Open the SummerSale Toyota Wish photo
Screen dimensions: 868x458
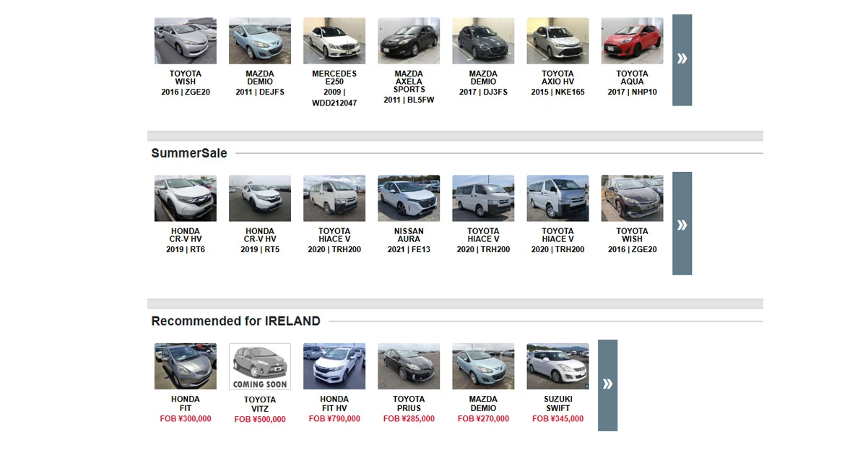point(632,199)
